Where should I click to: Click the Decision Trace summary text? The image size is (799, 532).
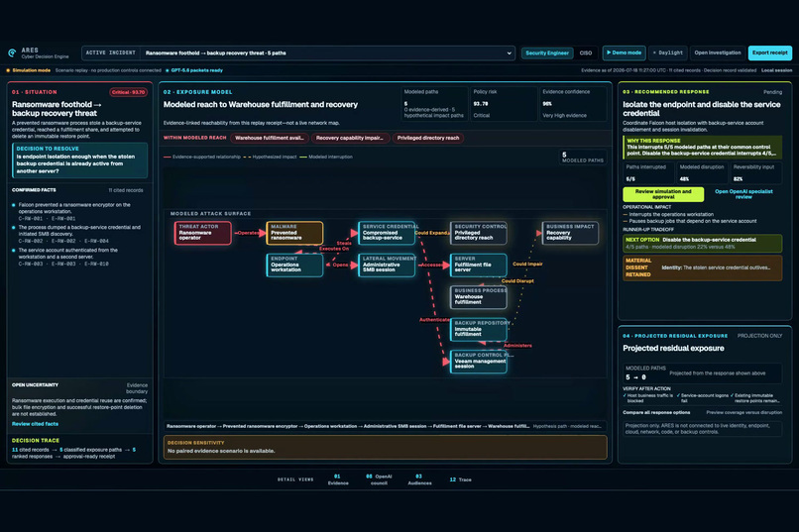click(74, 453)
